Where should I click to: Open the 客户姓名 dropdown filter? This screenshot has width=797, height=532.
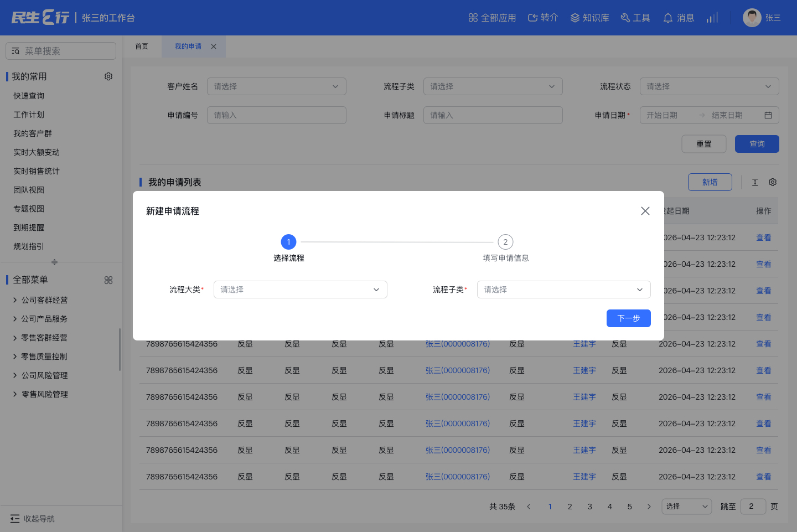coord(277,86)
